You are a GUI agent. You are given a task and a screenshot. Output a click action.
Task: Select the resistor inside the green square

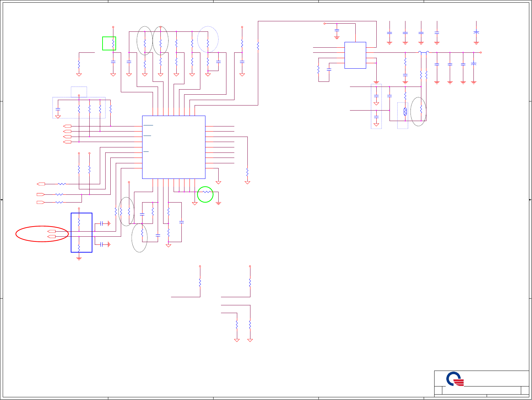click(113, 44)
